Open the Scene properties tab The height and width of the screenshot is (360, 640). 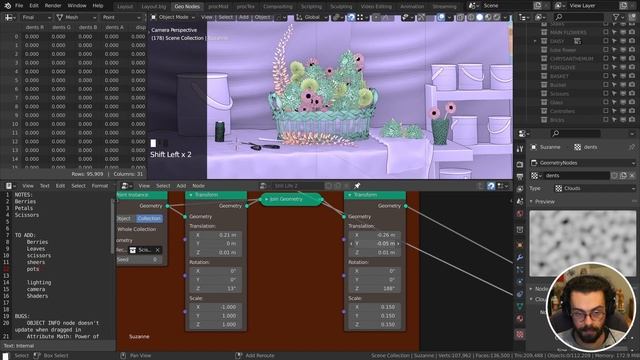tap(520, 201)
